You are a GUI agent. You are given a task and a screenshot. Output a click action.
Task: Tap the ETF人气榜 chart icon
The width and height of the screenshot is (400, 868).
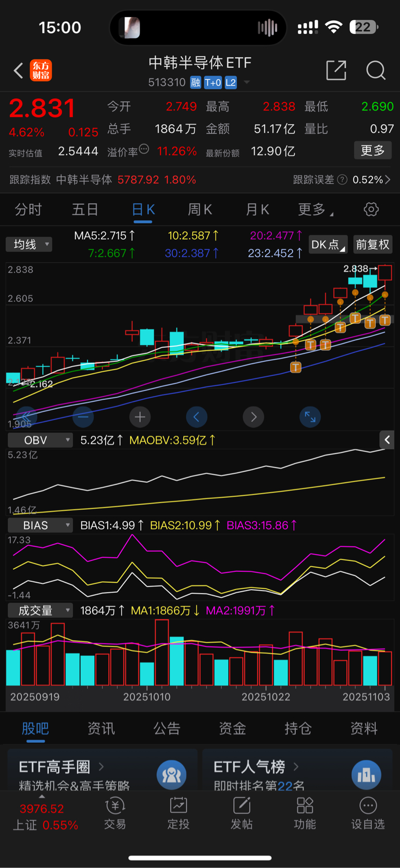coord(366,775)
